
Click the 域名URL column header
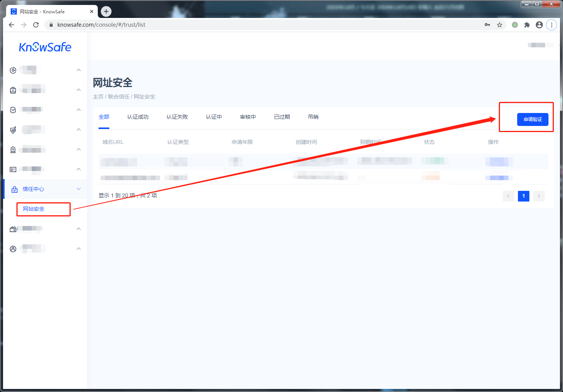[x=113, y=142]
